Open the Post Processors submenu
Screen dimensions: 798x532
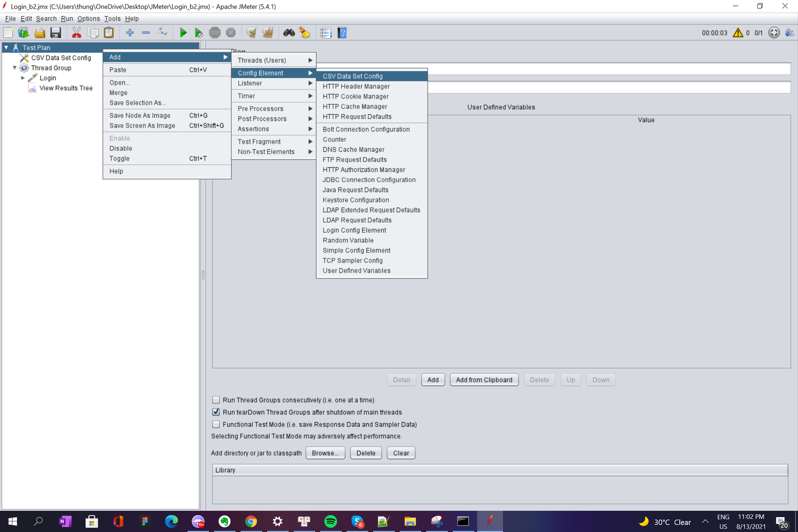pos(274,118)
